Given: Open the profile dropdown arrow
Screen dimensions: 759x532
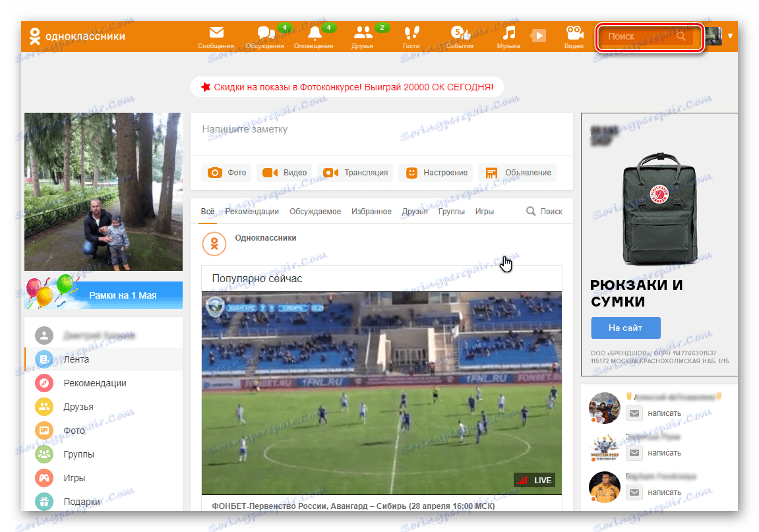Looking at the screenshot, I should (730, 36).
